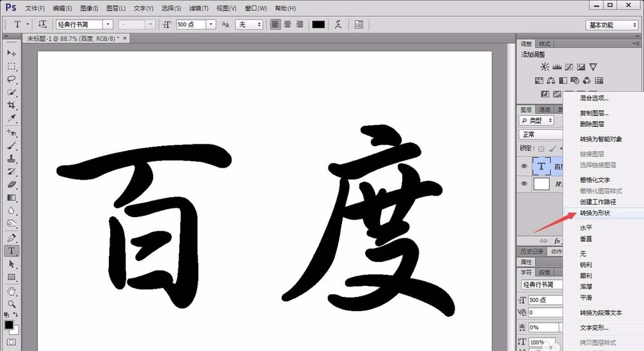Select the Brush tool
This screenshot has width=644, height=351.
click(x=12, y=146)
